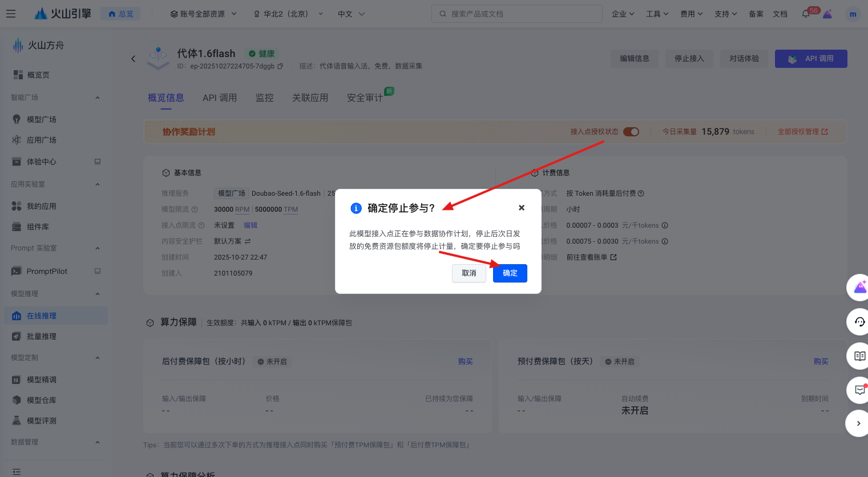
Task: Open 体验中心 in the sidebar
Action: click(x=56, y=161)
